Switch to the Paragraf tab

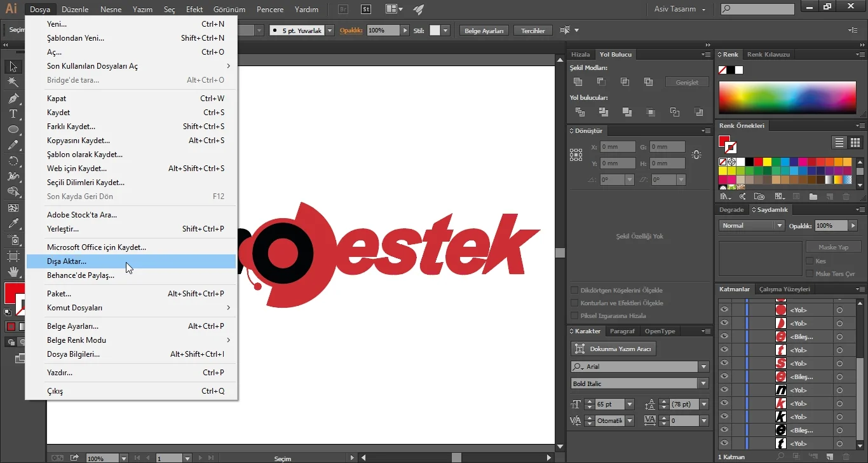pos(622,331)
